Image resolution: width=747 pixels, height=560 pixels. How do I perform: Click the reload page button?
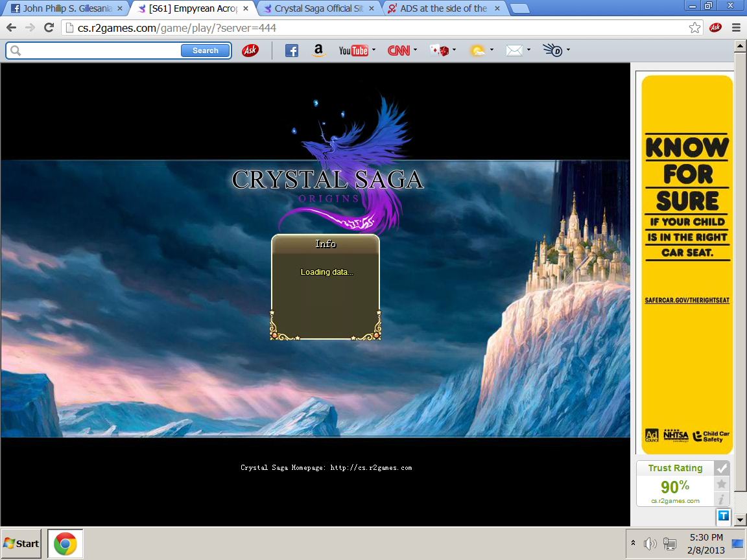click(x=49, y=27)
